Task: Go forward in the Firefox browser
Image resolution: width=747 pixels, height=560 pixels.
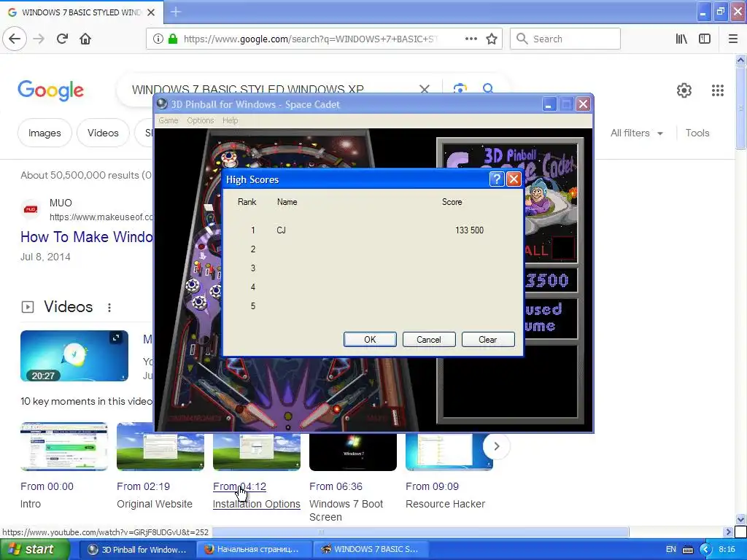Action: click(39, 39)
